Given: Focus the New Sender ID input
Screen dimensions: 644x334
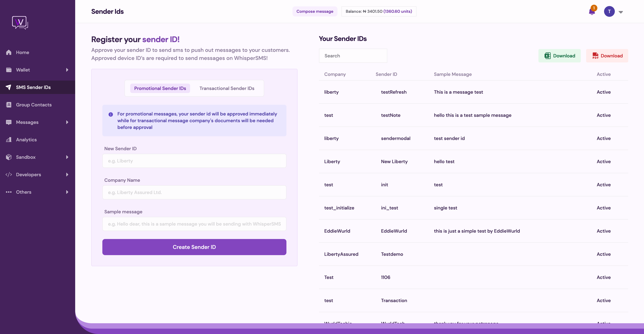Looking at the screenshot, I should tap(194, 161).
